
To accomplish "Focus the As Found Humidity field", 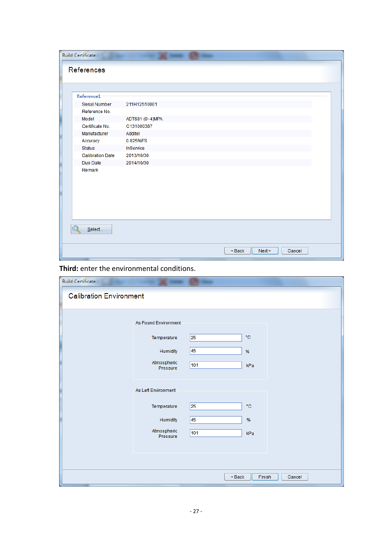I will tap(216, 351).
